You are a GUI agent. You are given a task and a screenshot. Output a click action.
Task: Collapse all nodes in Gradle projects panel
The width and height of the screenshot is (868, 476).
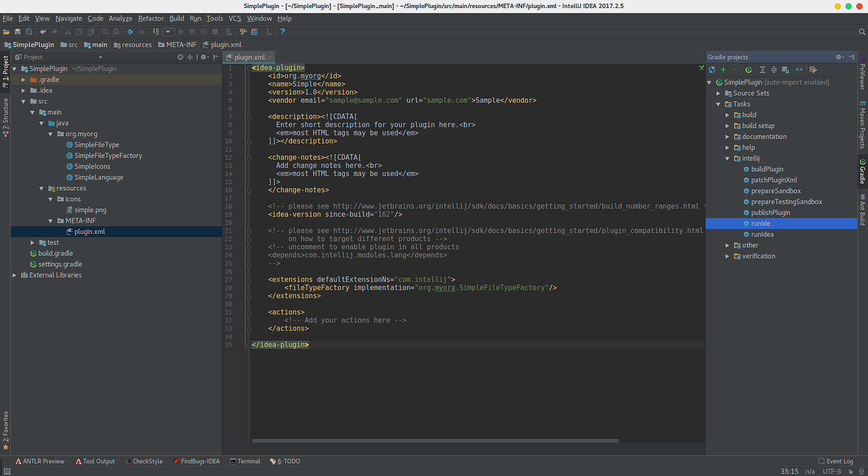point(774,70)
